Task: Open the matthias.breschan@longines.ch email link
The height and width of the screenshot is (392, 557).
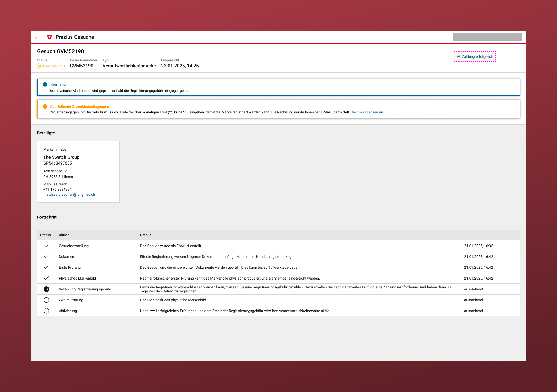Action: point(69,194)
